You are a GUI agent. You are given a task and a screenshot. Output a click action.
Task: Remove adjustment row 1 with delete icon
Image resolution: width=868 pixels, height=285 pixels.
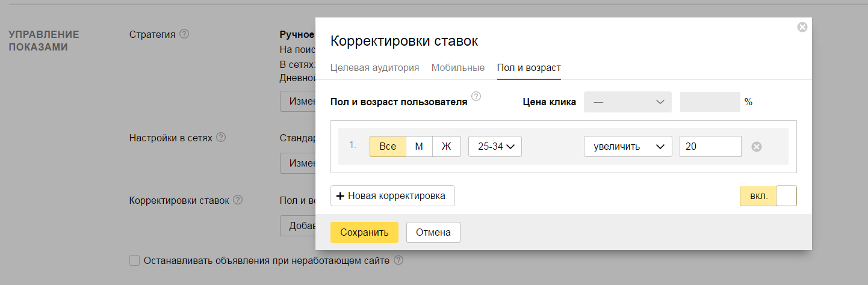757,147
